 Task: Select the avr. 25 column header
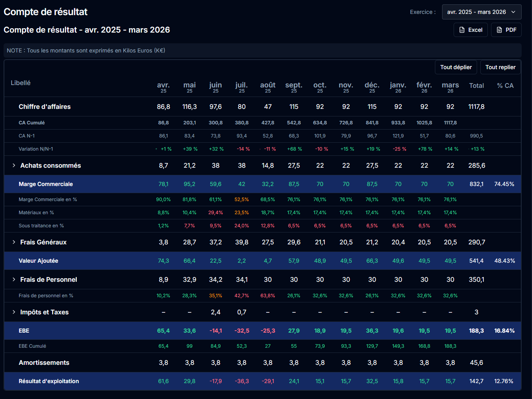[163, 87]
